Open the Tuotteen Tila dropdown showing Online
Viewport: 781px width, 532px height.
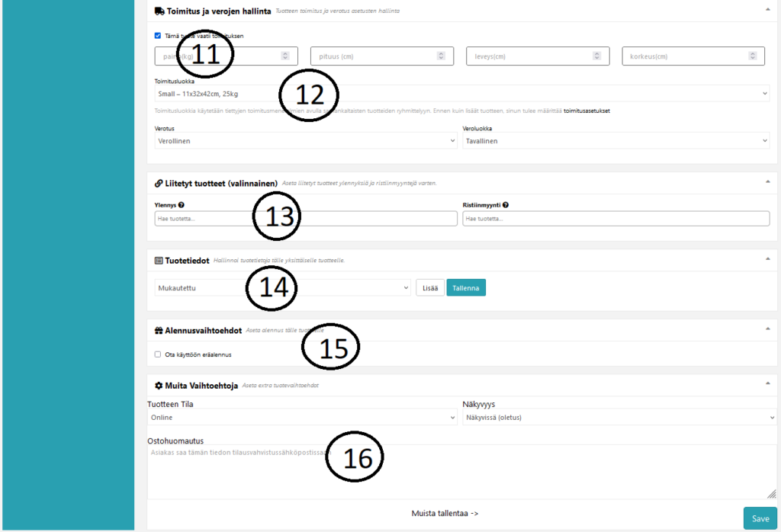(x=302, y=418)
